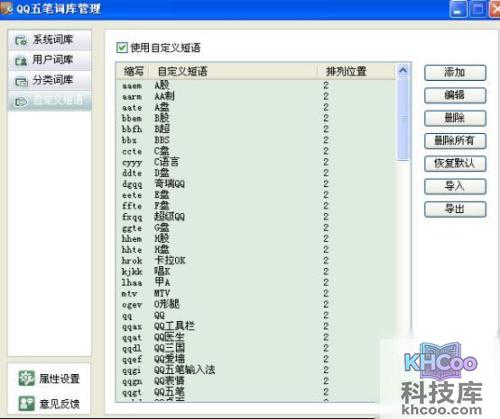This screenshot has width=500, height=419.
Task: Open the 意见反馈 feedback link
Action: point(60,404)
